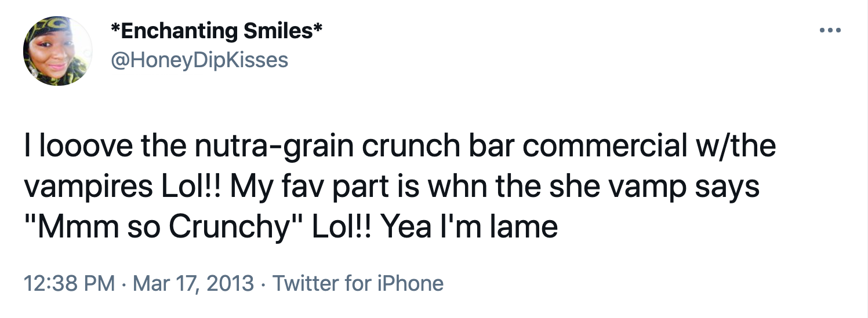
Task: Click the 12:38 PM timestamp
Action: (69, 283)
